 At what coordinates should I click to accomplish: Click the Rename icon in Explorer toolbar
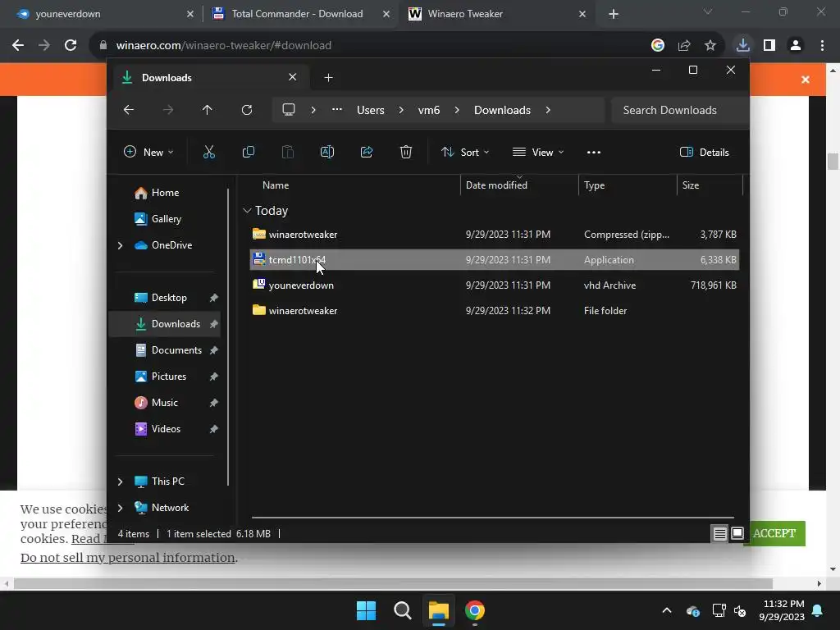click(x=327, y=152)
